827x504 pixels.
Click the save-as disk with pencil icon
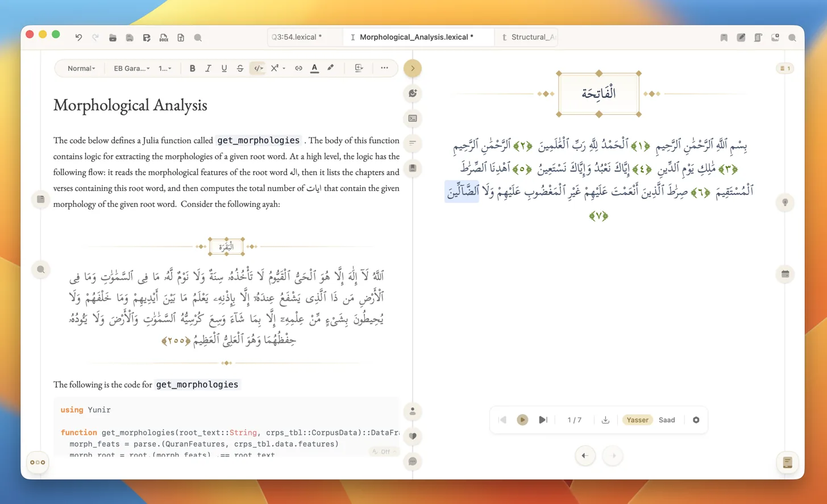point(147,38)
